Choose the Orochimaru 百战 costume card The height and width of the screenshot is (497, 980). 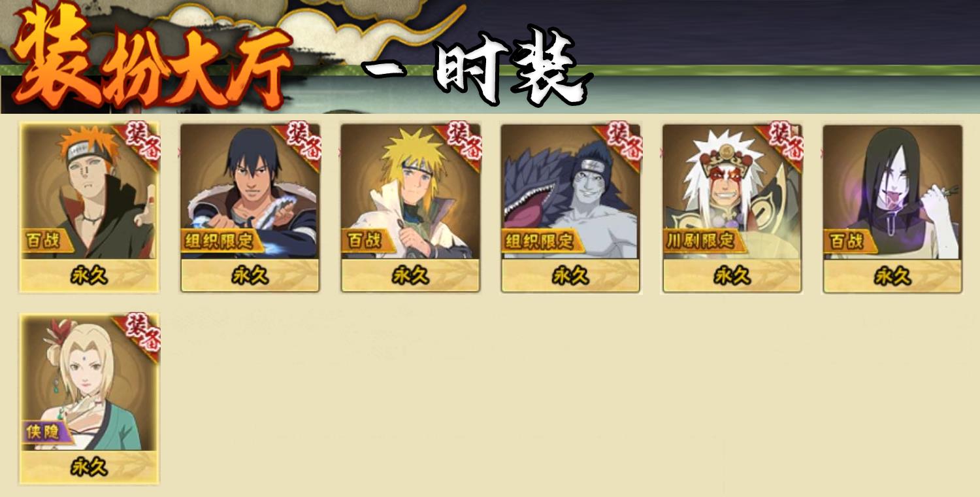click(892, 208)
